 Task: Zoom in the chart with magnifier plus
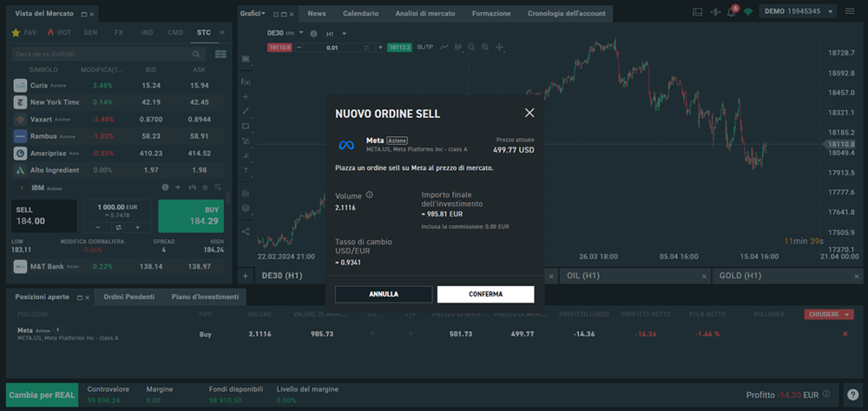coord(485,48)
